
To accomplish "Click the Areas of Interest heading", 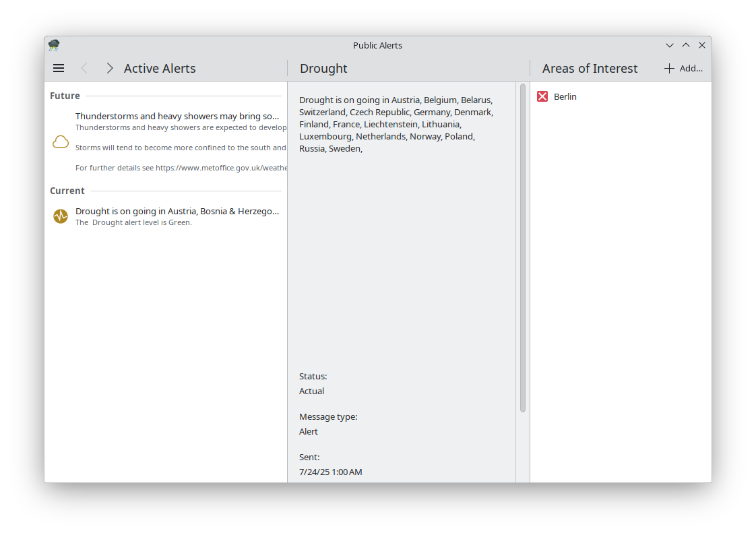I will (590, 68).
